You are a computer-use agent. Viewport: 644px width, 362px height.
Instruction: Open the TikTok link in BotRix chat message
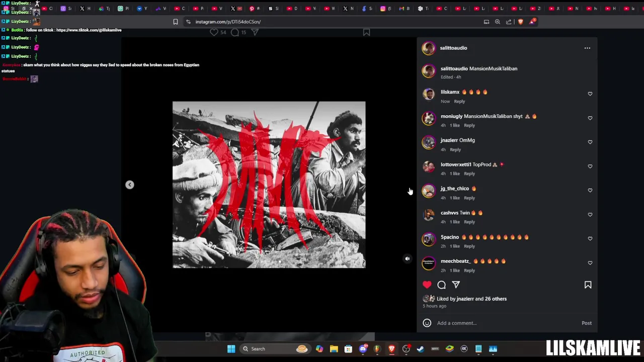pos(89,30)
